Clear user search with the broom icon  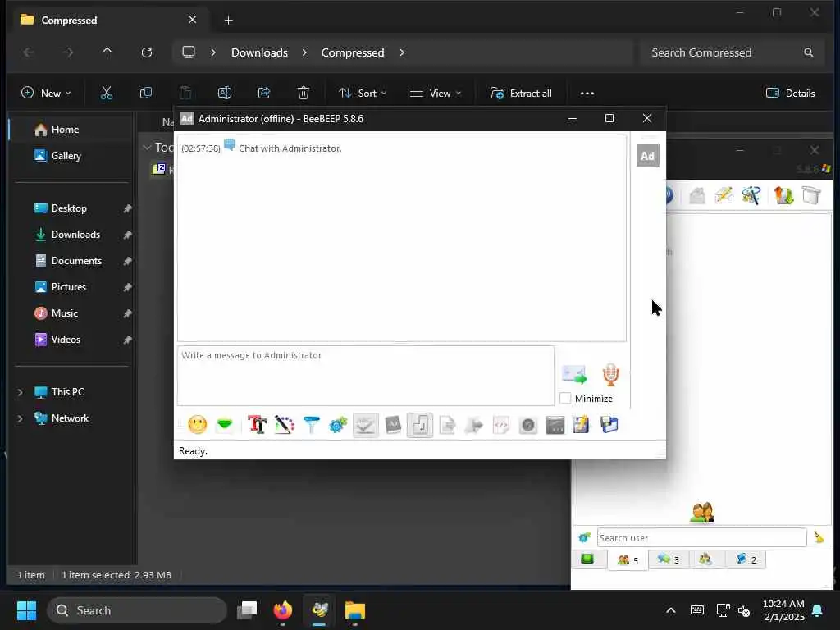819,536
